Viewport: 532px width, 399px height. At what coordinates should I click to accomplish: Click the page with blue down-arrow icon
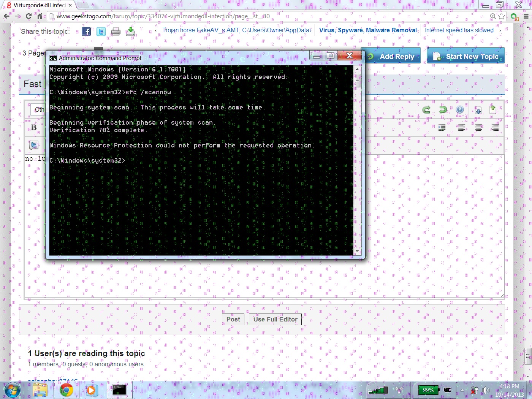[478, 110]
